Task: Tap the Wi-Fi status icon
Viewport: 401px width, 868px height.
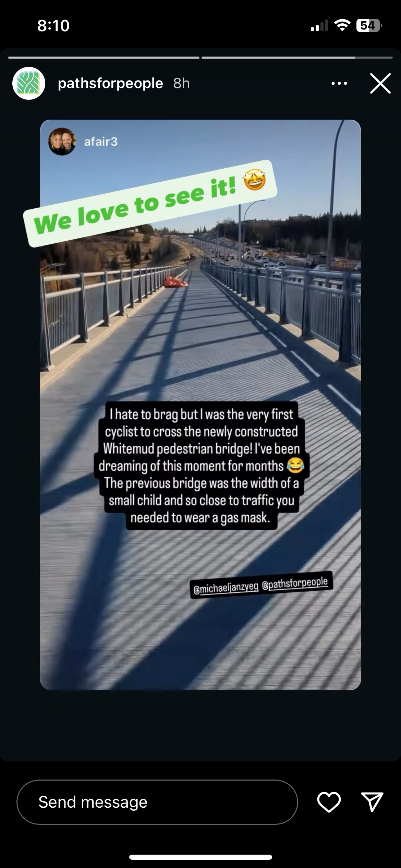Action: click(x=342, y=25)
